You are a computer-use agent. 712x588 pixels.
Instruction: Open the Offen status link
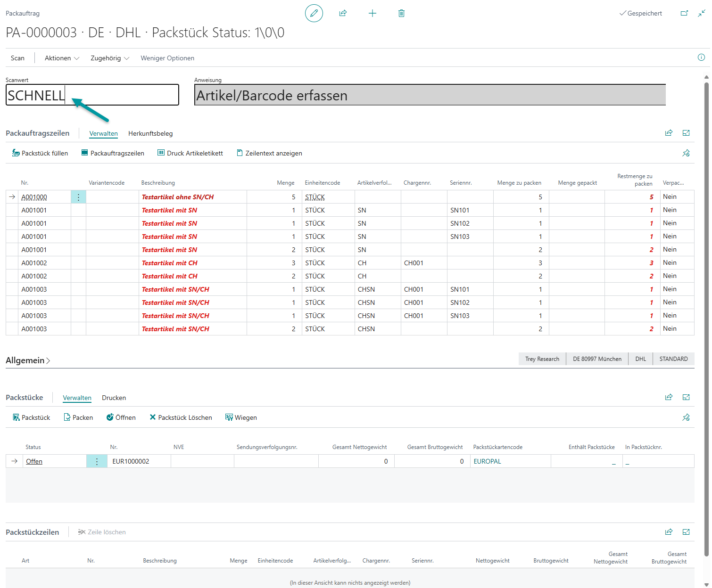pyautogui.click(x=34, y=461)
